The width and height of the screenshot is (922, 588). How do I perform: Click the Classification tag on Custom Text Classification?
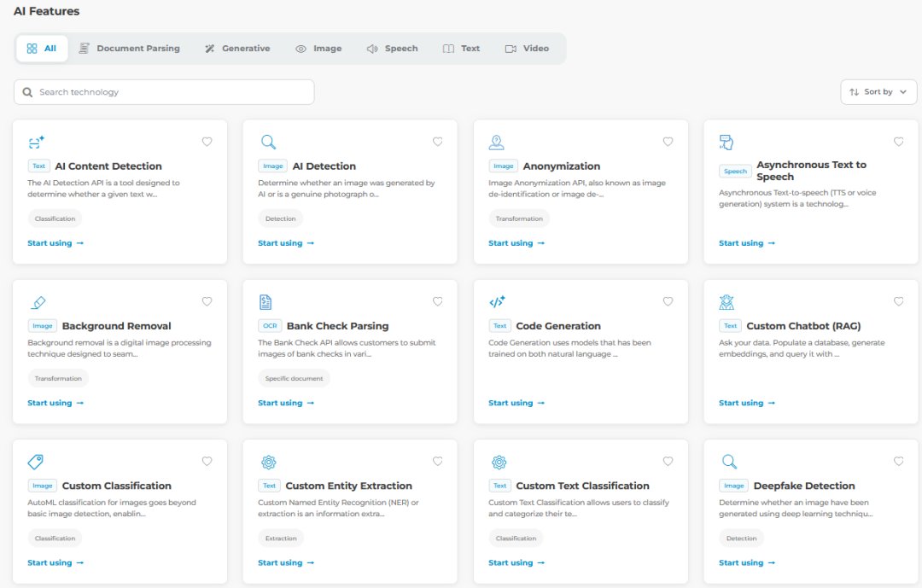click(516, 538)
